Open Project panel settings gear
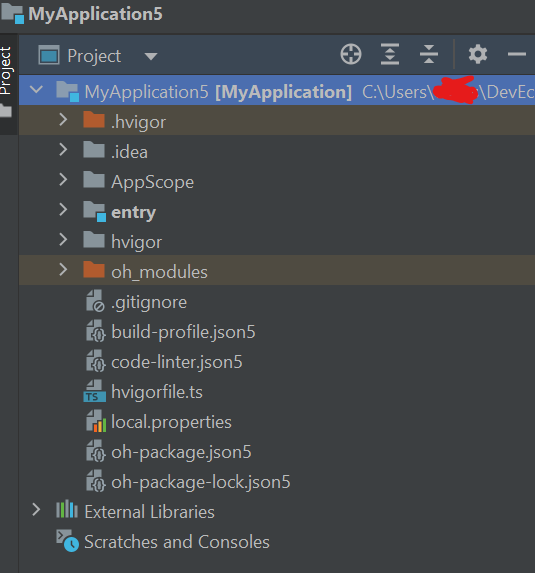Viewport: 535px width, 573px height. [x=478, y=54]
